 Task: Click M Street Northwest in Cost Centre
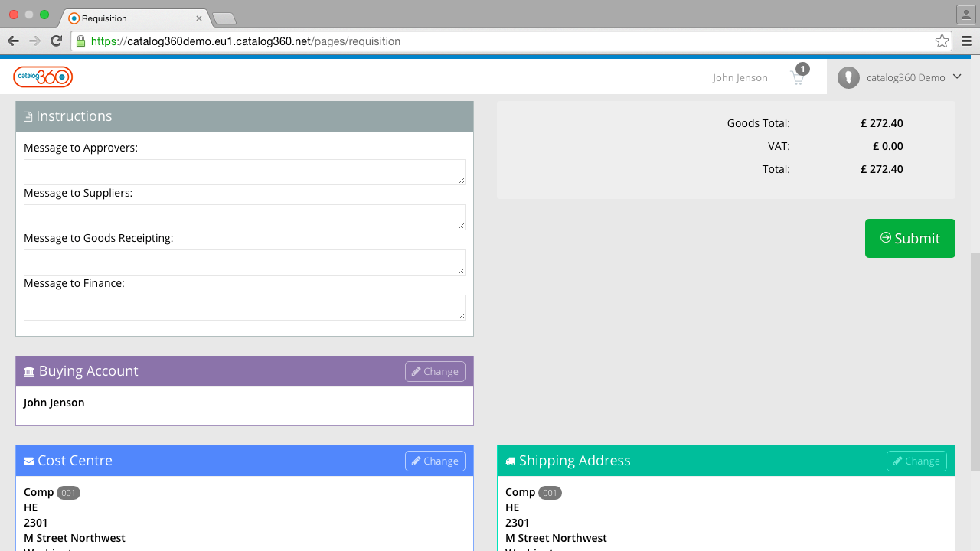pos(75,538)
